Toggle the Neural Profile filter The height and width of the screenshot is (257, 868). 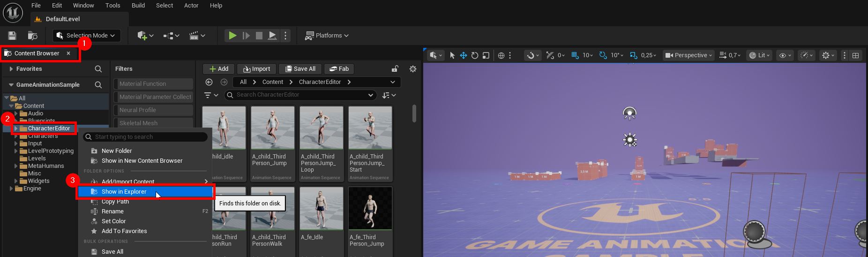click(x=153, y=110)
